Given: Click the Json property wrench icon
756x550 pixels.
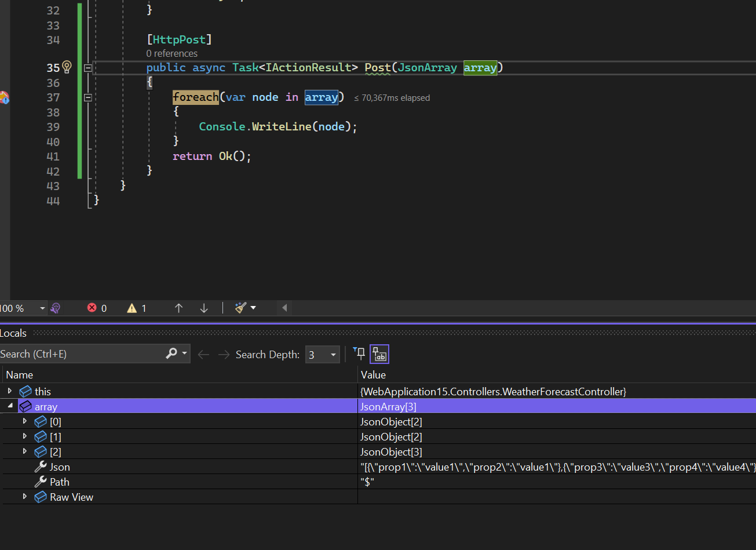Looking at the screenshot, I should [x=41, y=467].
